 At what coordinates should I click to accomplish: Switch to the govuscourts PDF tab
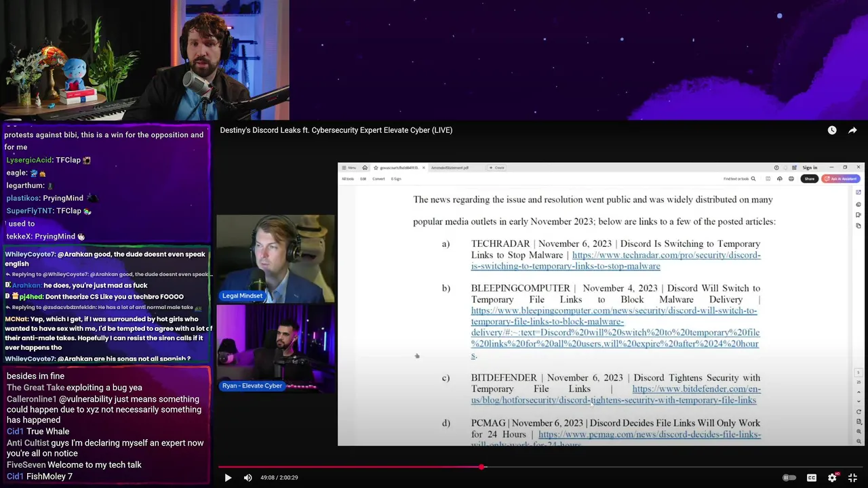398,167
